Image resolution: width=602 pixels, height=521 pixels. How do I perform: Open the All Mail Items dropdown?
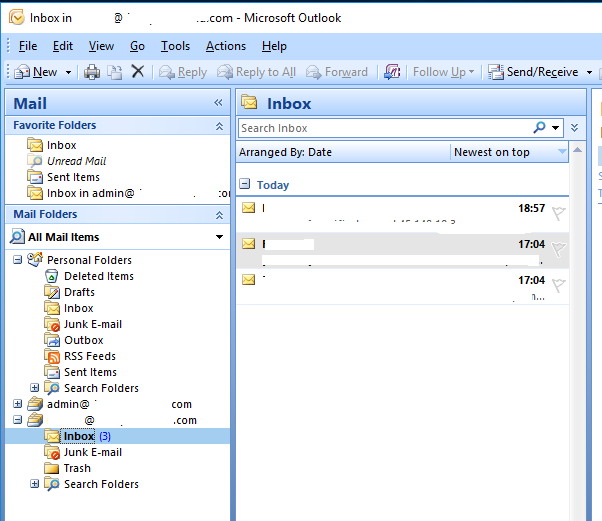(219, 237)
